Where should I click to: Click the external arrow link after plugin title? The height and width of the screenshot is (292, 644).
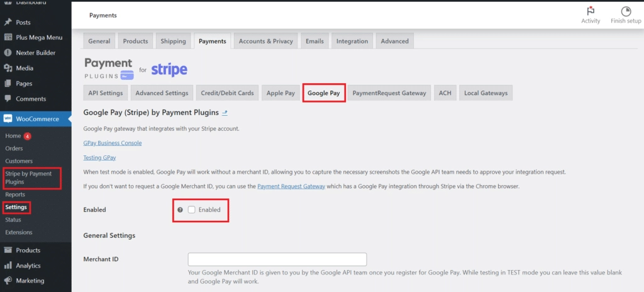(225, 112)
